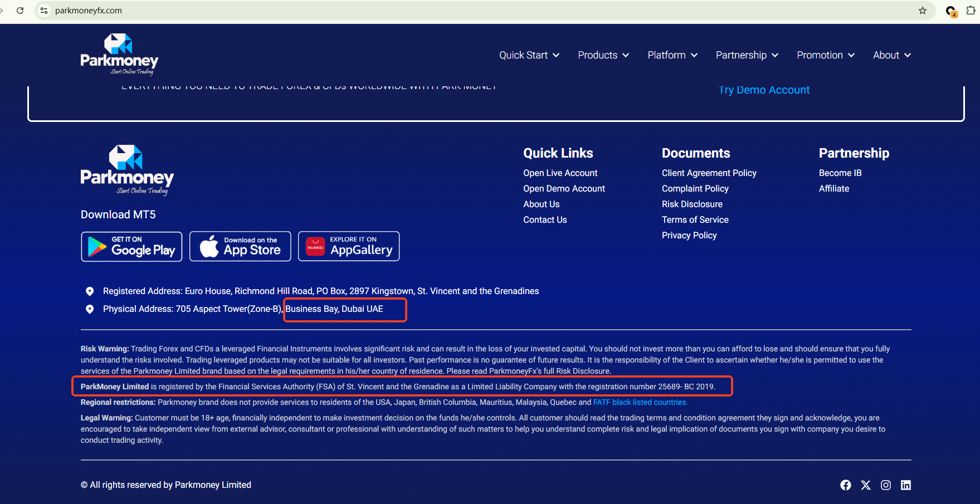Open the Client Agreement Policy document
The width and height of the screenshot is (980, 504).
(709, 173)
